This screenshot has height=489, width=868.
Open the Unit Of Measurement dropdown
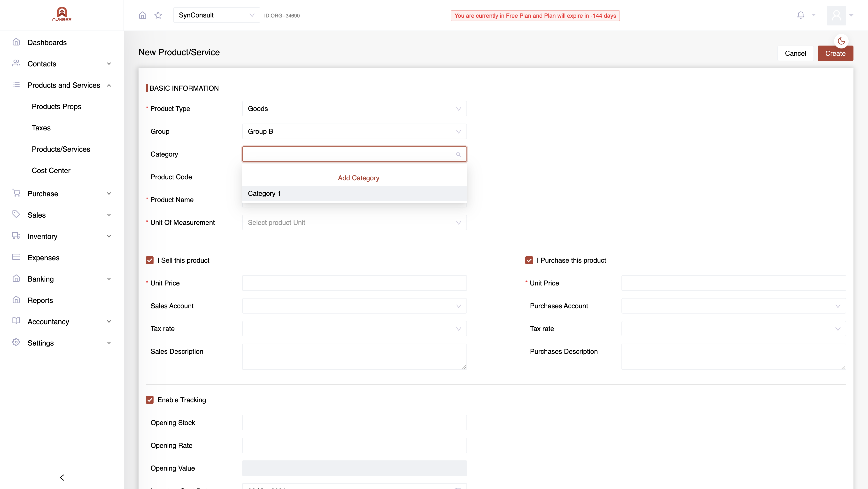pos(354,223)
